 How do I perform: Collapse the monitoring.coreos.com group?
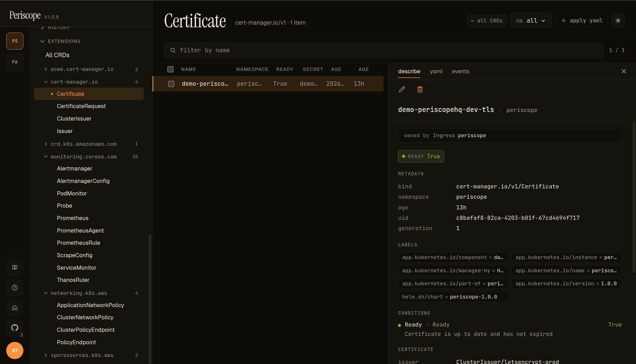tap(91, 157)
